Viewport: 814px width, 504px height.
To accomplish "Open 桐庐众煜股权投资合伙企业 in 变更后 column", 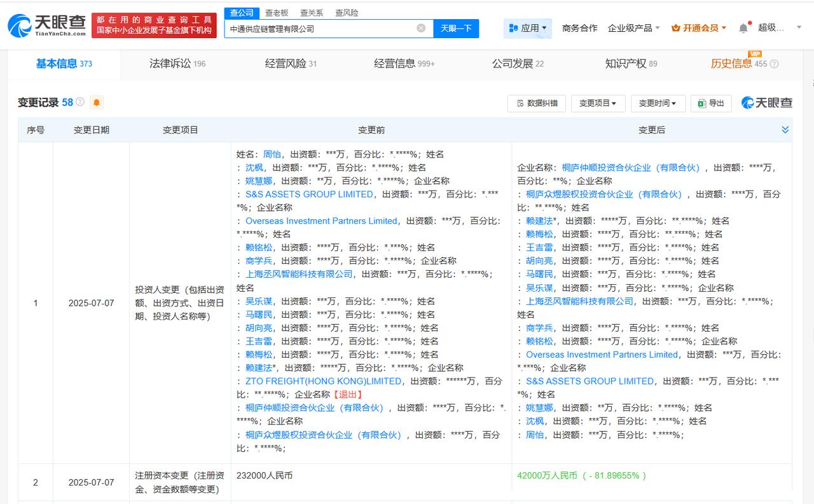I will [x=604, y=194].
